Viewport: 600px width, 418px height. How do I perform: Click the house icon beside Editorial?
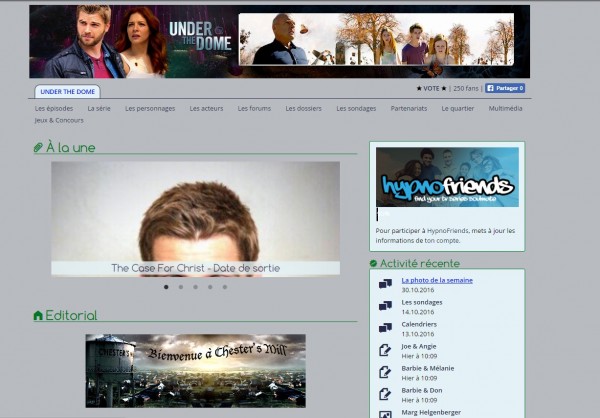click(x=38, y=315)
